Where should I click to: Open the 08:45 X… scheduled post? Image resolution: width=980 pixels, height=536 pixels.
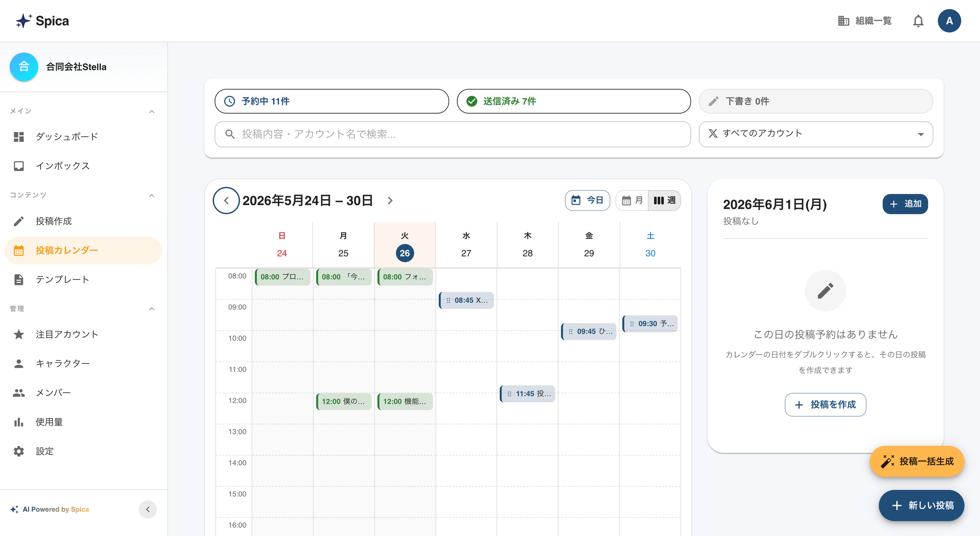click(x=466, y=300)
